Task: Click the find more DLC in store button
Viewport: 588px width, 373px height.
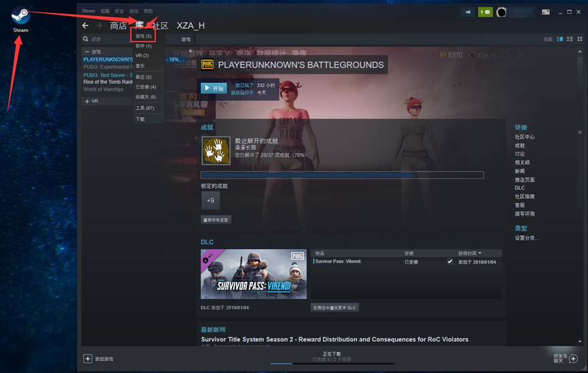Action: [334, 308]
